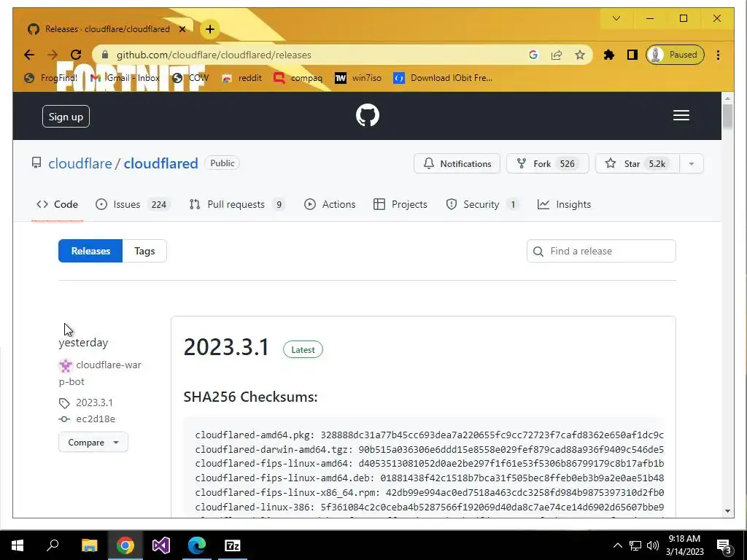Open the Chrome three-dot menu
The width and height of the screenshot is (747, 560).
(718, 55)
